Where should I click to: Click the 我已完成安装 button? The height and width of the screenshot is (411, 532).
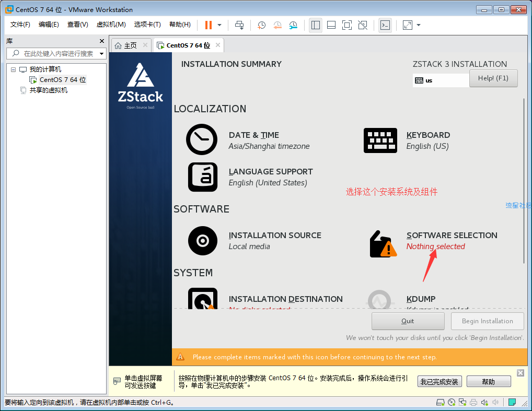tap(440, 382)
